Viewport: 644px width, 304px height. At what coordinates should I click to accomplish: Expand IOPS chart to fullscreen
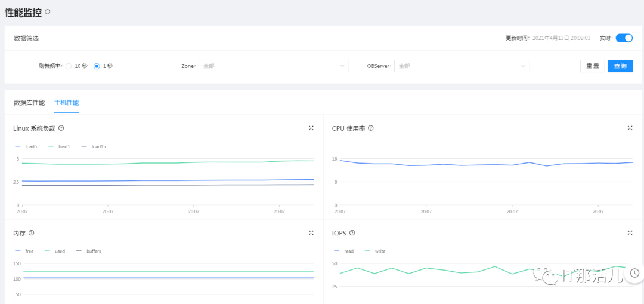(630, 233)
